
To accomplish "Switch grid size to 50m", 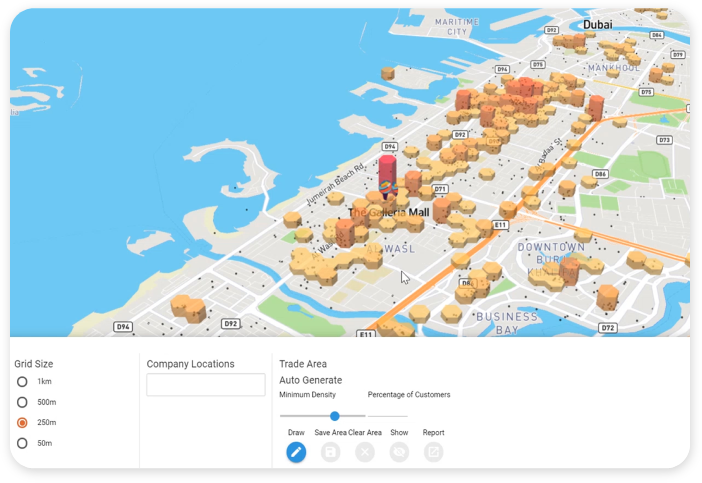I will (x=22, y=443).
